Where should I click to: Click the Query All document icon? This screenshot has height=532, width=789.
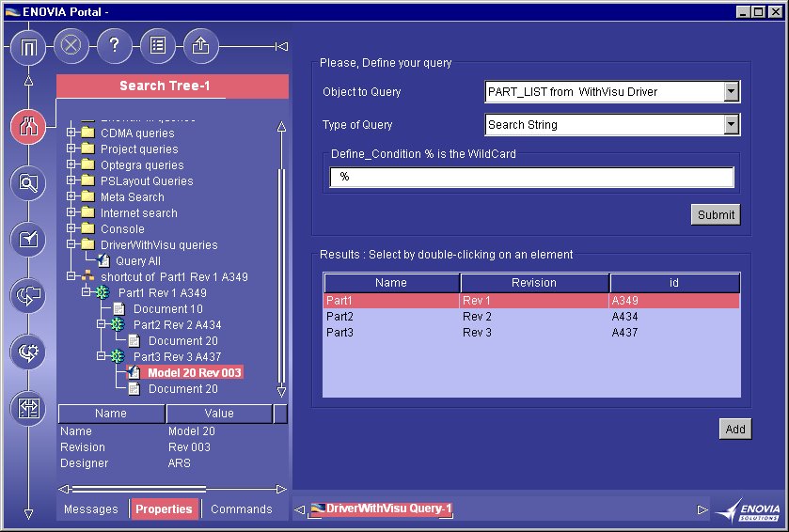(103, 260)
